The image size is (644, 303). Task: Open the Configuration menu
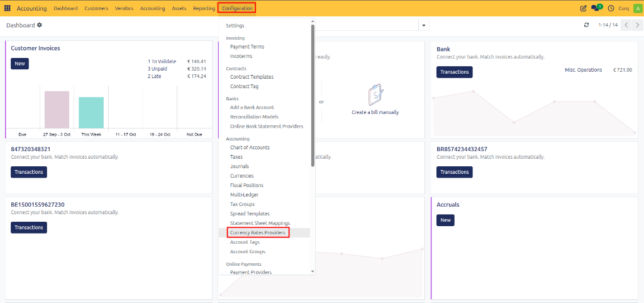coord(237,8)
